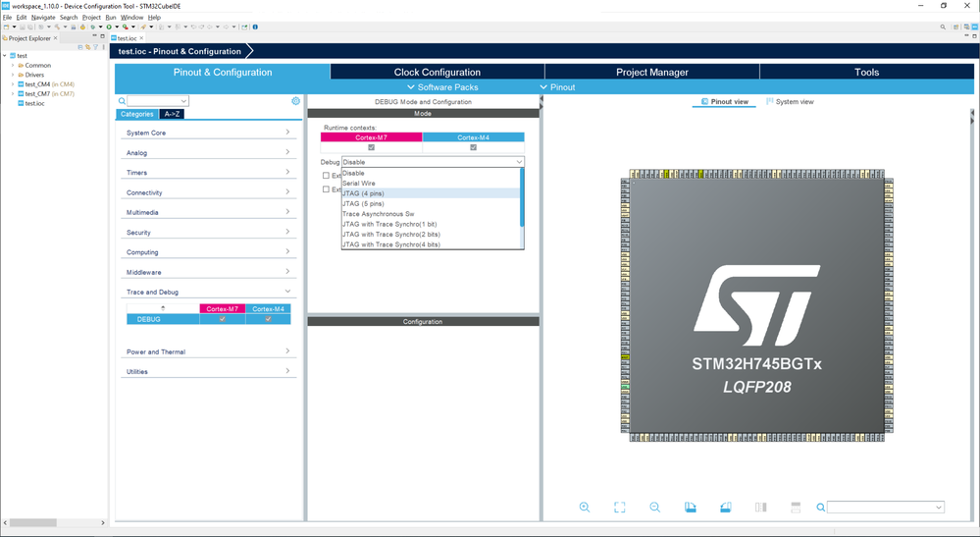Open the Clock Configuration tab
The image size is (980, 537).
point(437,72)
